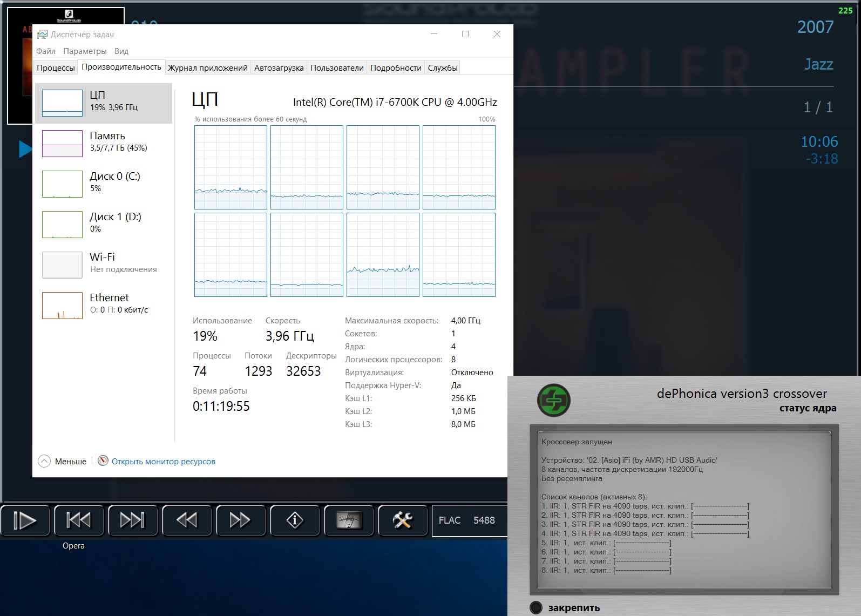Open the tools settings icon

coord(403,520)
